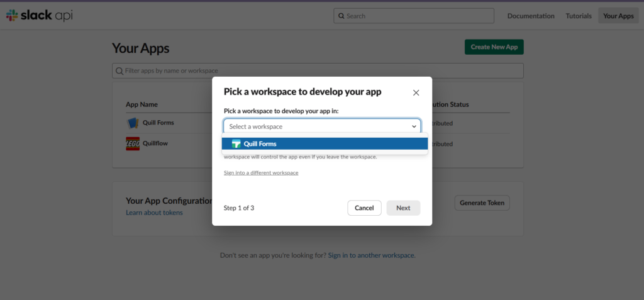Open the Learn about tokens link
The image size is (644, 300).
point(155,213)
